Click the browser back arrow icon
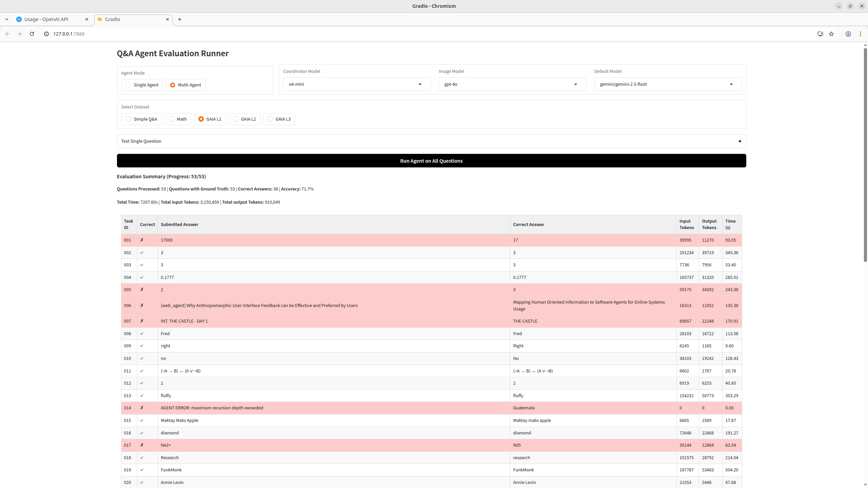Screen dimensions: 868x488 7,34
